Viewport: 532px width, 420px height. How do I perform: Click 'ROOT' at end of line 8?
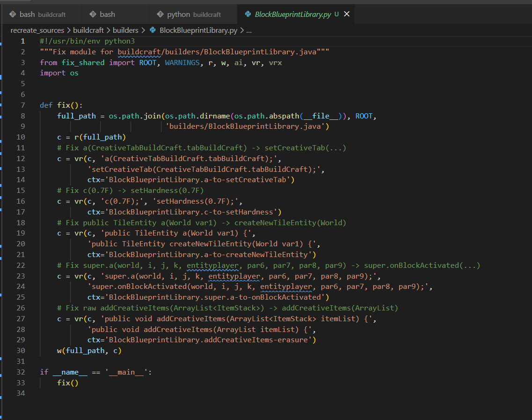point(364,116)
